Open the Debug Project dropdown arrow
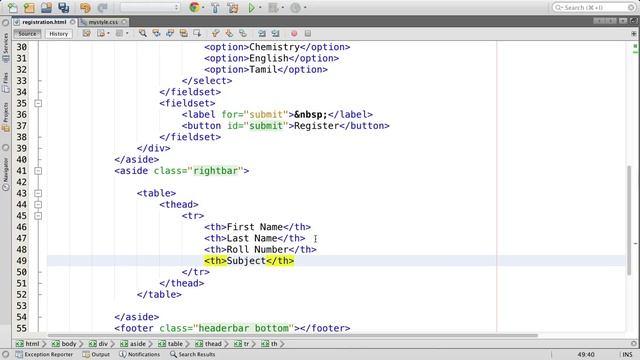Viewport: 640px width, 360px height. (x=282, y=7)
